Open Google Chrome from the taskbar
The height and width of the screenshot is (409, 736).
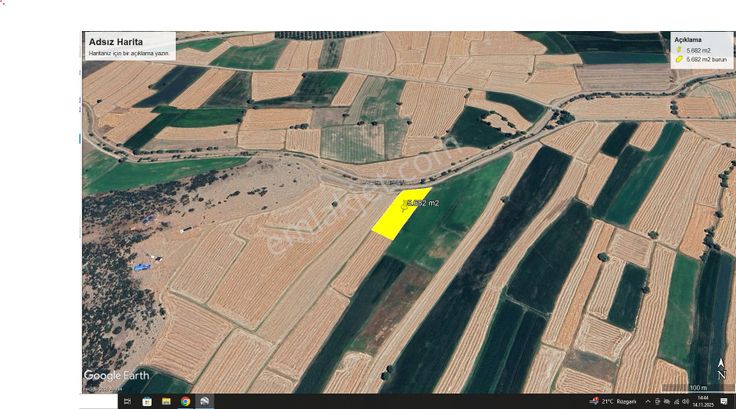coord(186,401)
